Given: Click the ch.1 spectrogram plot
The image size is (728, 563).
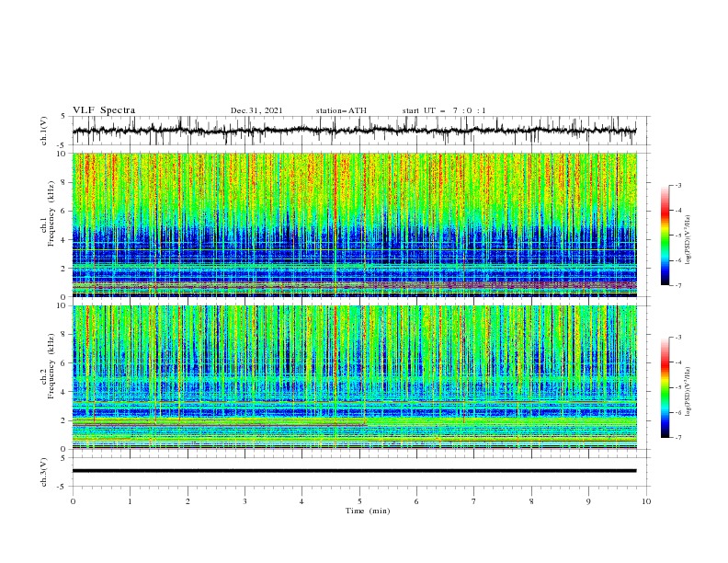Looking at the screenshot, I should 355,224.
